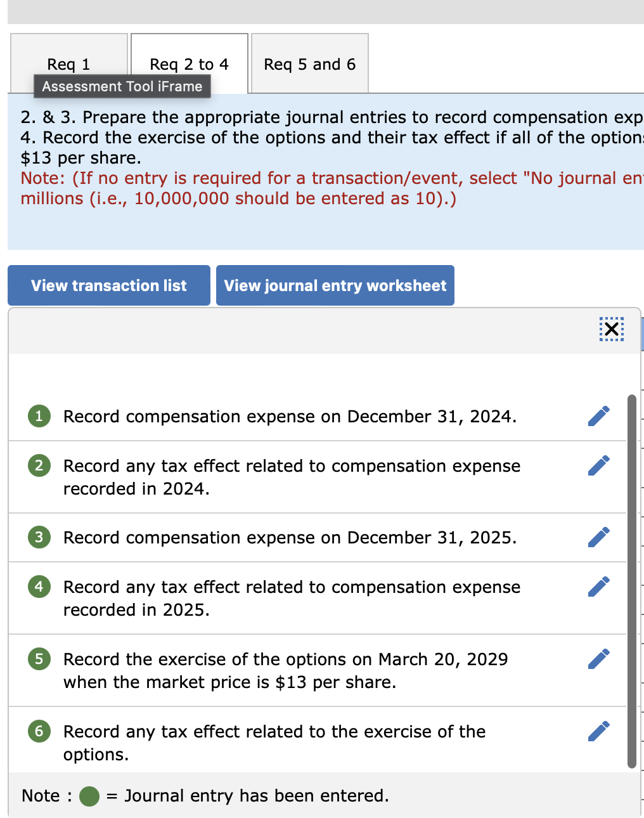Open pencil editor for 2024 tax effect entry
The height and width of the screenshot is (818, 644).
pyautogui.click(x=599, y=465)
